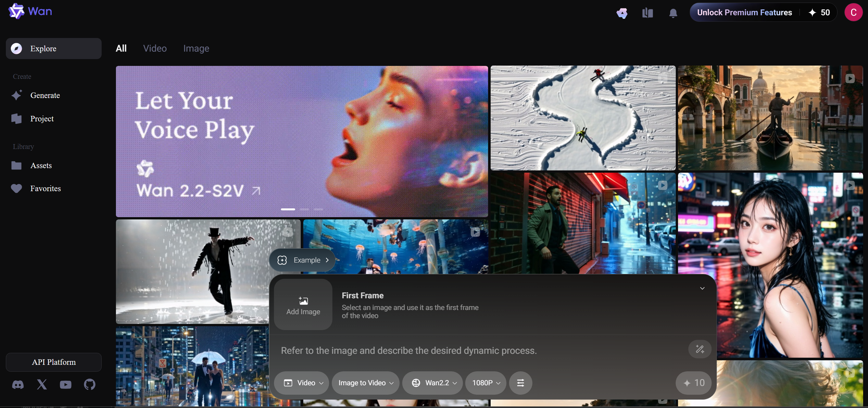The height and width of the screenshot is (408, 868).
Task: Open the Video type dropdown
Action: tap(302, 383)
